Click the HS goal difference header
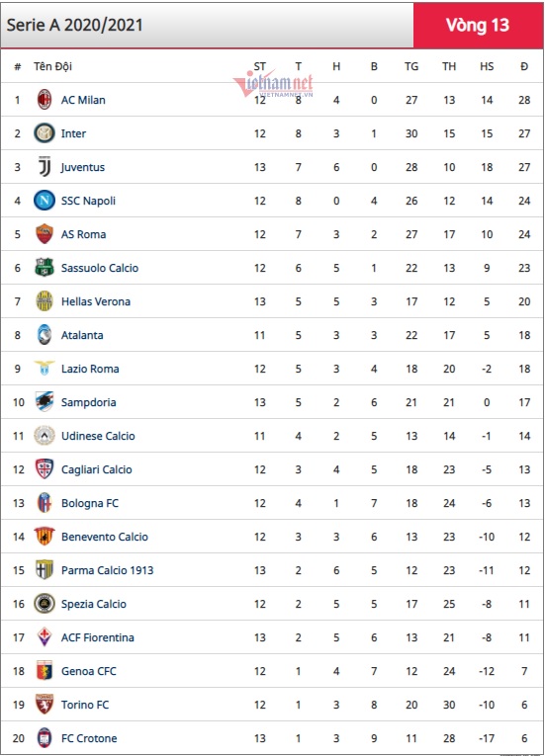 (487, 66)
